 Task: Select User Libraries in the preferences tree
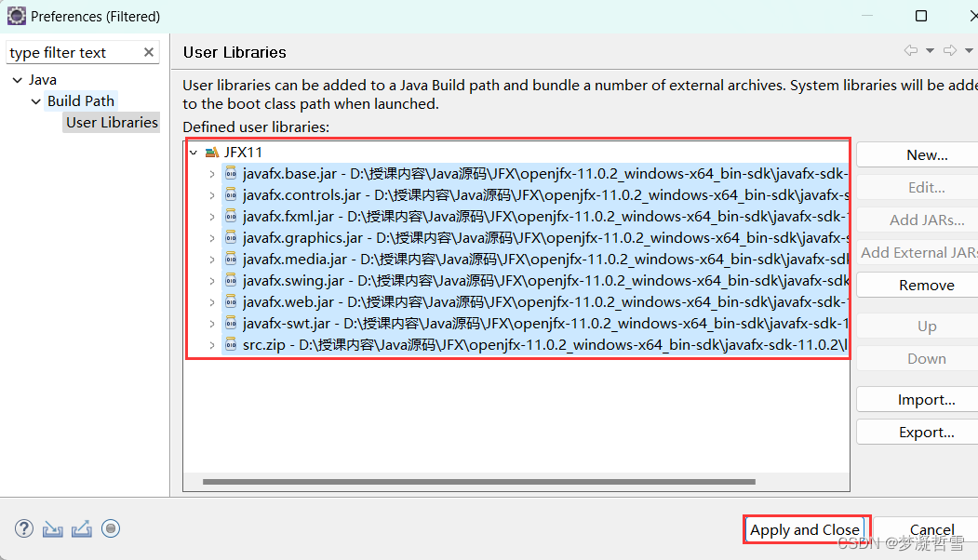click(x=113, y=122)
